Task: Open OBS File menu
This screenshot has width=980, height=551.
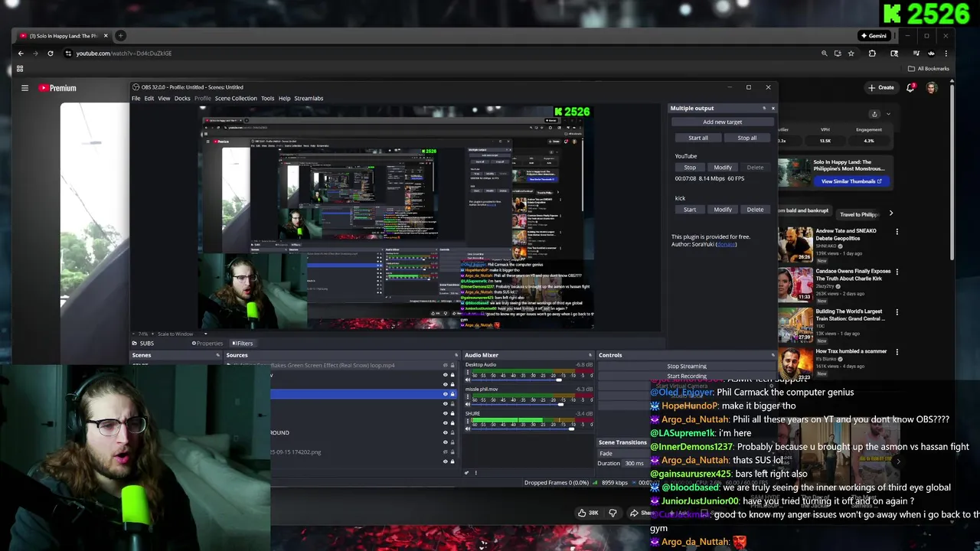Action: tap(136, 98)
